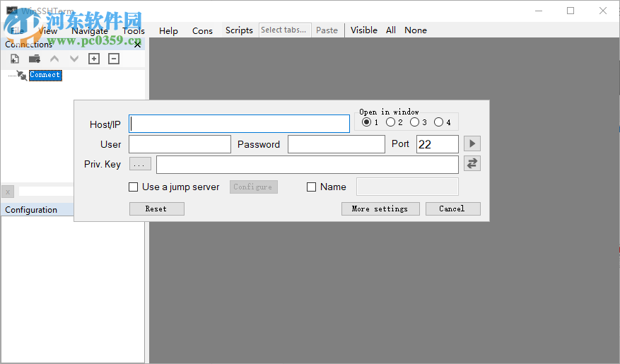
Task: Click the Connections panel title
Action: [x=28, y=45]
